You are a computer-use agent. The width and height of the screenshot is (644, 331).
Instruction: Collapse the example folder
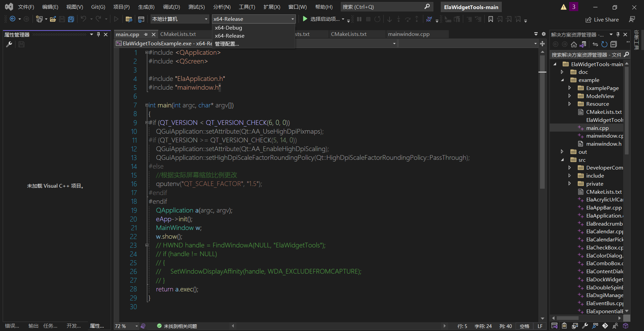point(562,80)
